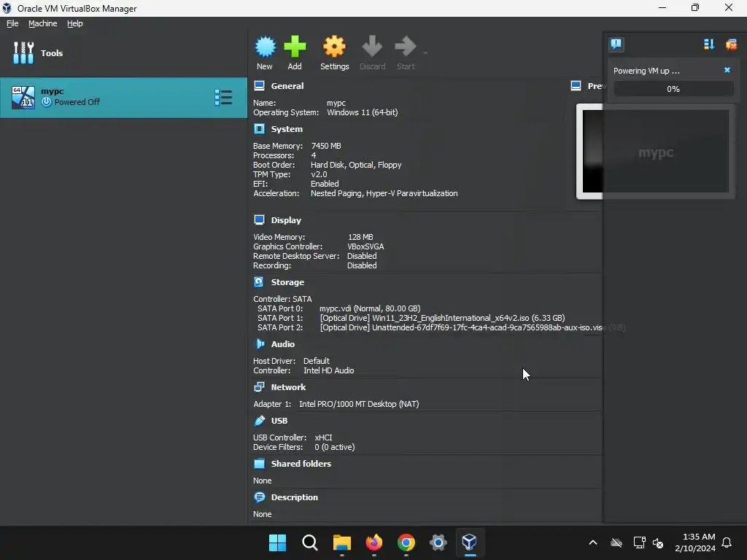Click the Discard arrow icon
747x560 pixels.
coord(372,47)
